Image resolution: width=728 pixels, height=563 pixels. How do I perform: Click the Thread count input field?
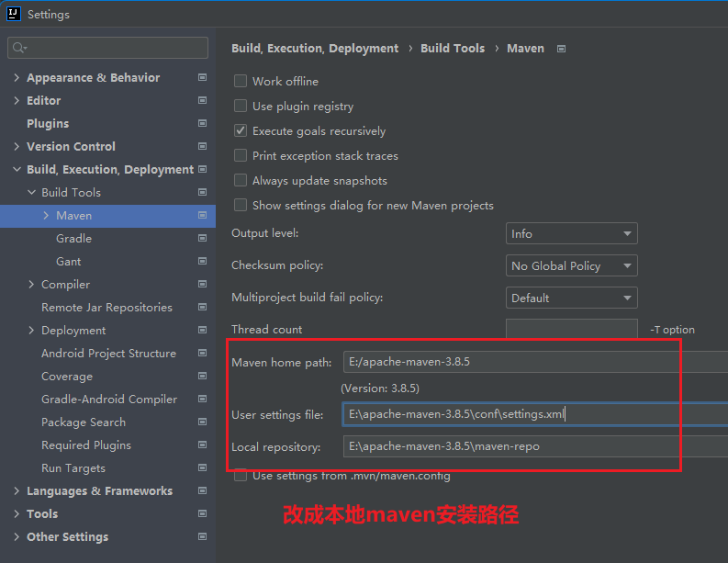pyautogui.click(x=571, y=330)
